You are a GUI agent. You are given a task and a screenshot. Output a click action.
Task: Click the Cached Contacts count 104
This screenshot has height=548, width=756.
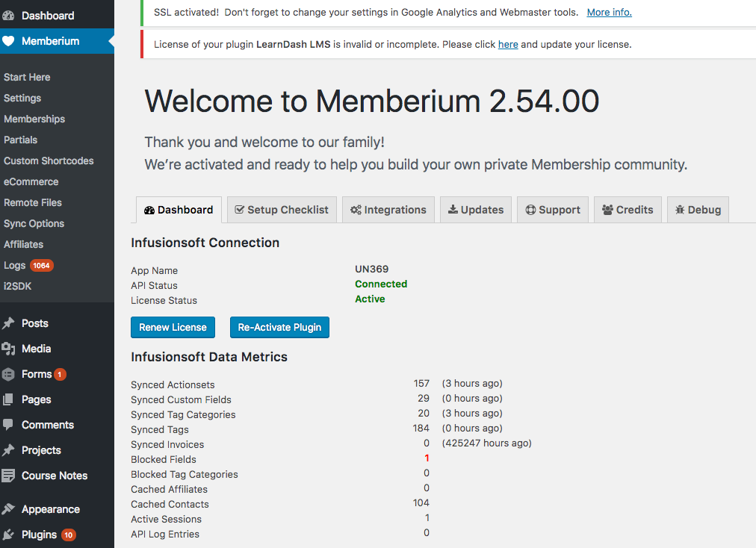[421, 502]
